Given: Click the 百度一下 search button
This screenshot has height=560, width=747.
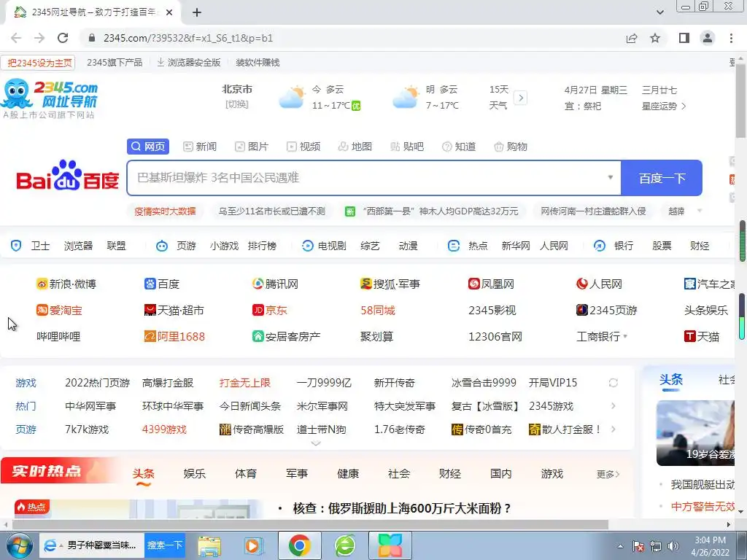Looking at the screenshot, I should point(662,178).
